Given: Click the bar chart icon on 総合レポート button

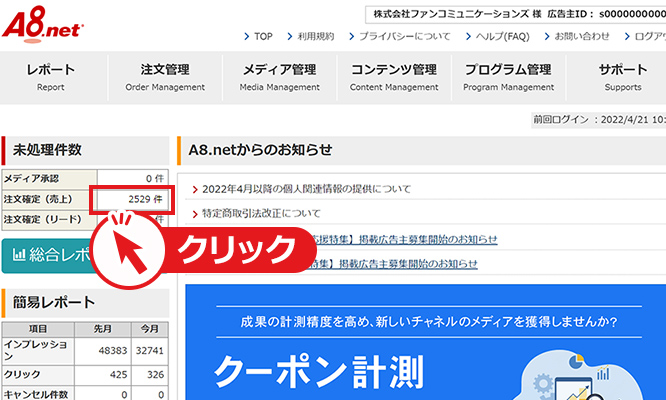Looking at the screenshot, I should click(x=19, y=255).
